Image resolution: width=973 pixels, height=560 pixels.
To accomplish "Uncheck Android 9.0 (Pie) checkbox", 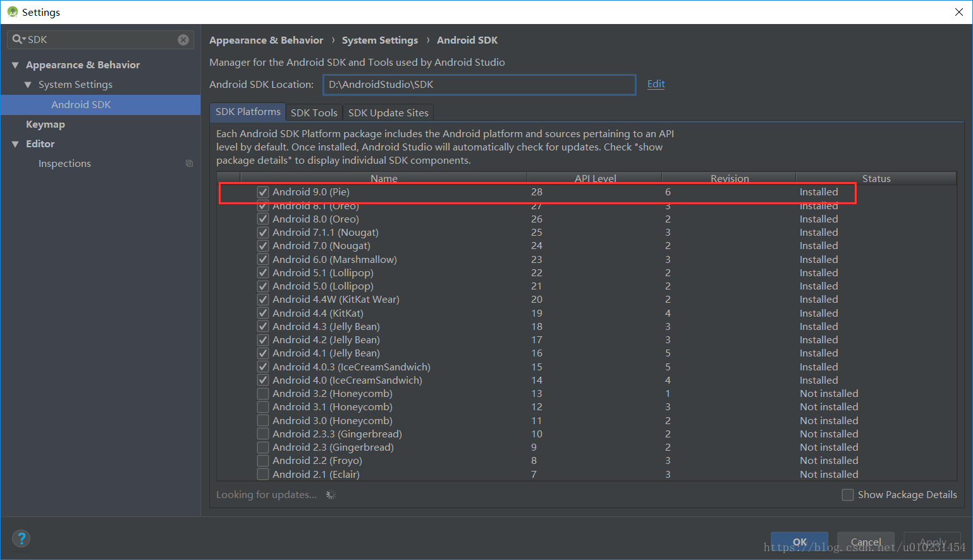I will (263, 192).
